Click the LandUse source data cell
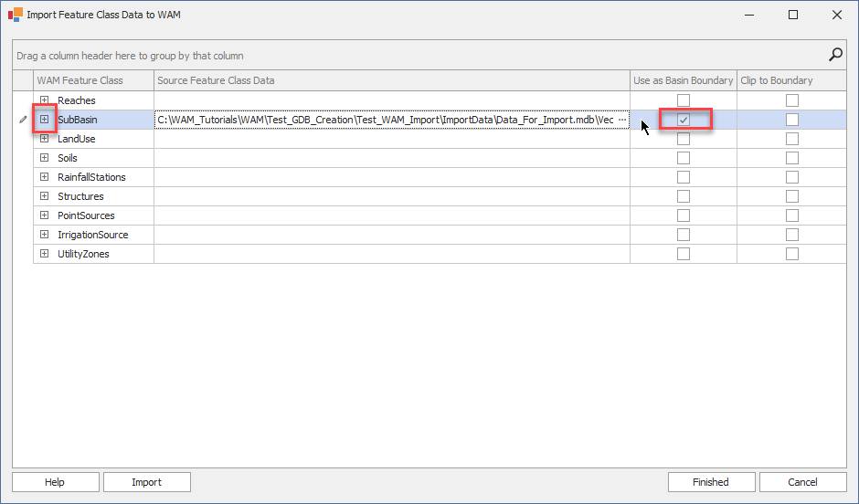Image resolution: width=859 pixels, height=504 pixels. 392,139
